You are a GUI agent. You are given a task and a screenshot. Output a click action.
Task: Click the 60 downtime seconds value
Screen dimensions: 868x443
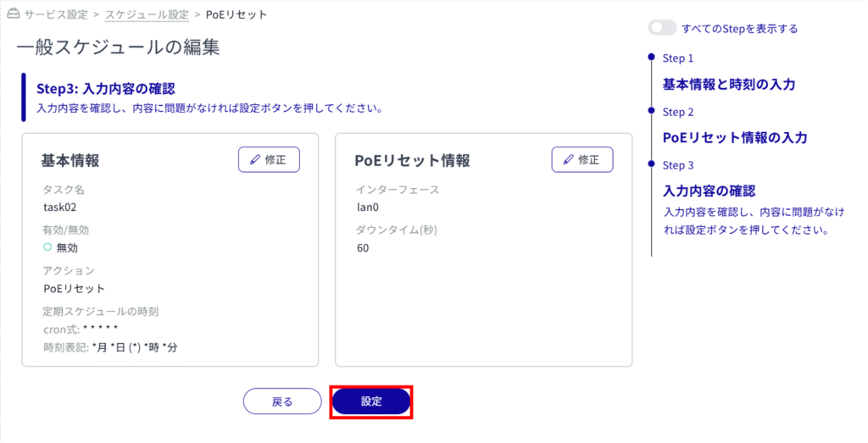point(363,248)
